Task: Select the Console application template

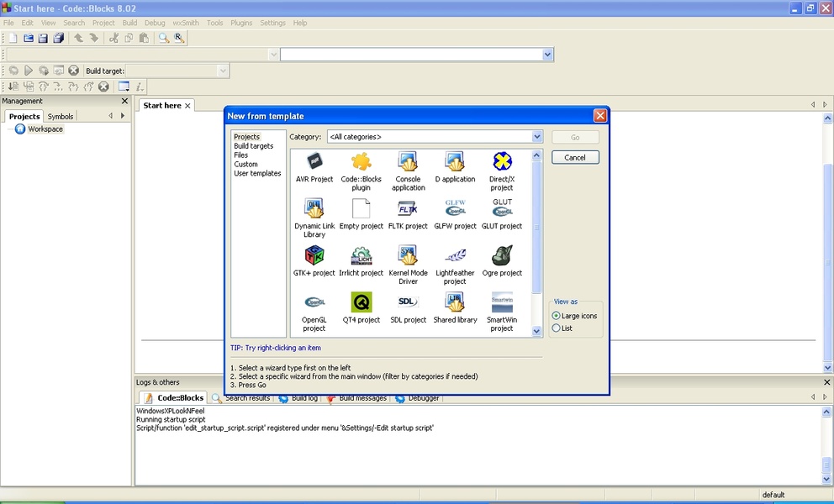Action: (408, 162)
